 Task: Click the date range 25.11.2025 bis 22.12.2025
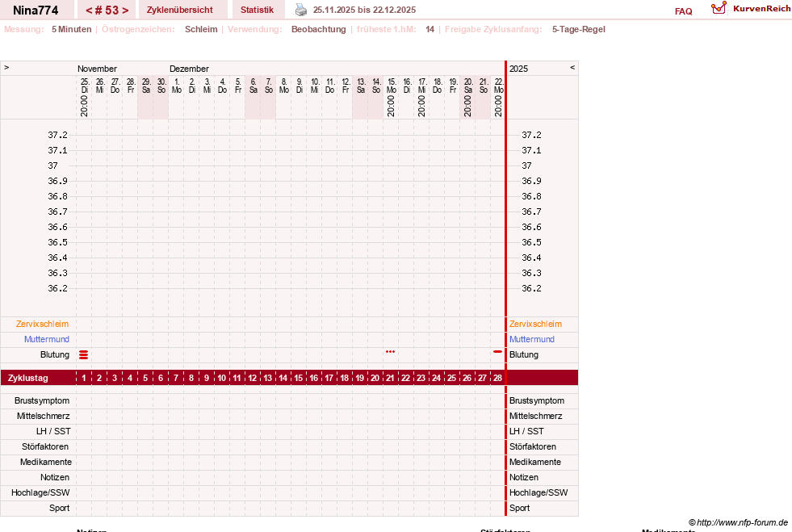[365, 10]
